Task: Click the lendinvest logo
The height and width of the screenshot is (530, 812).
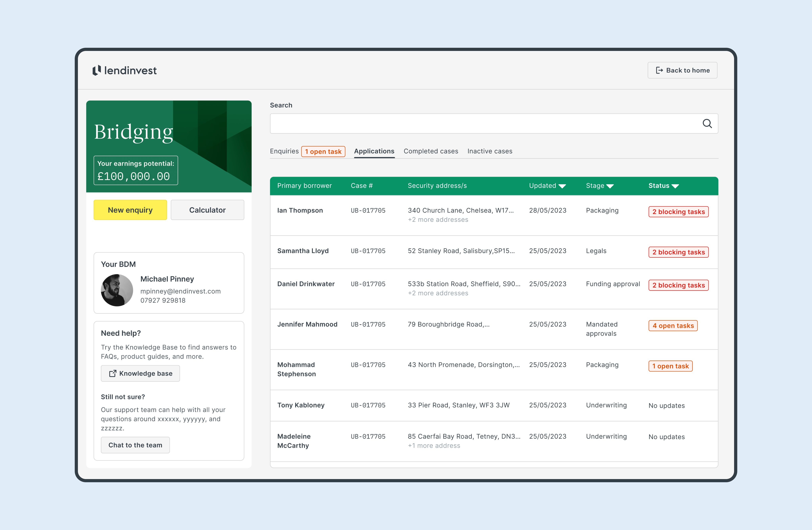Action: [x=124, y=70]
